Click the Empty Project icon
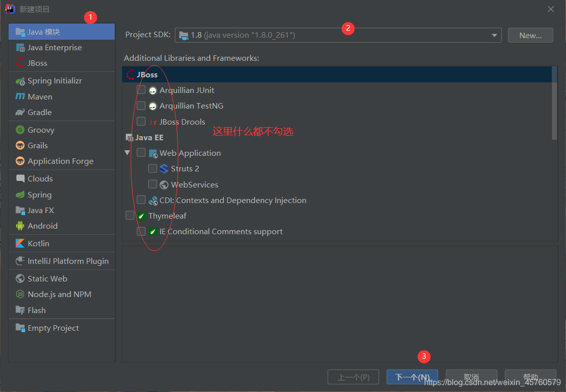566x392 pixels. pyautogui.click(x=20, y=328)
